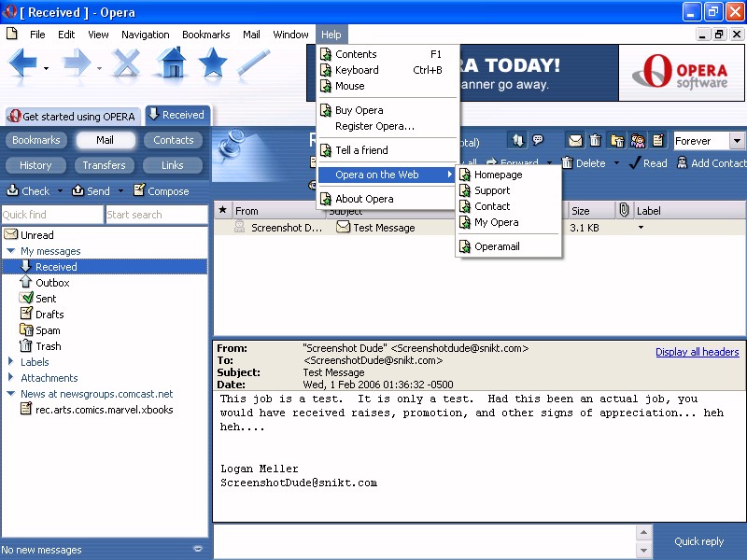This screenshot has width=747, height=560.
Task: Open the Send dropdown arrow
Action: 120,191
